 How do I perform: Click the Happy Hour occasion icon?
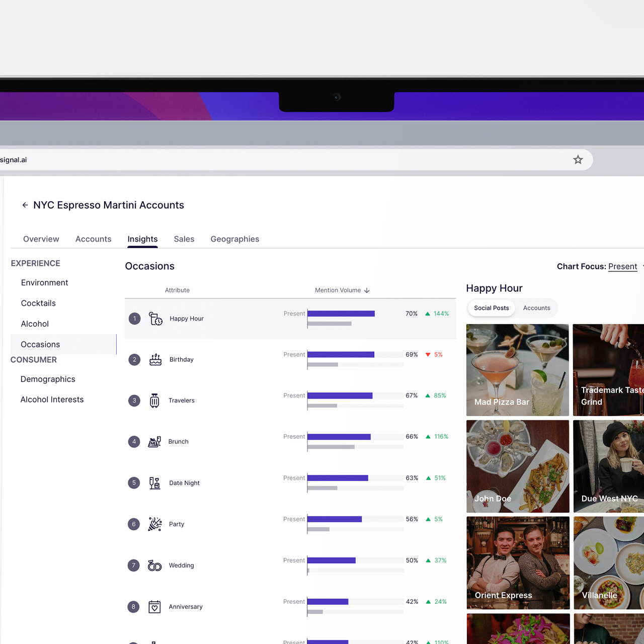point(155,318)
